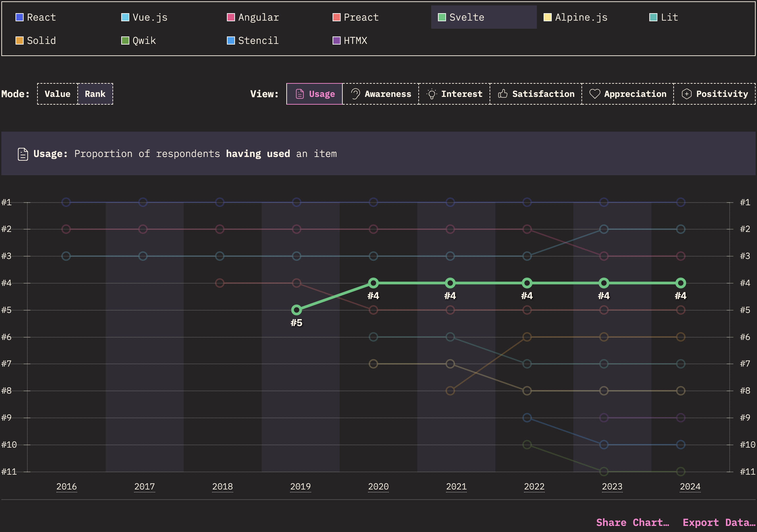Open the Interest view tab
The height and width of the screenshot is (532, 757).
click(x=454, y=94)
